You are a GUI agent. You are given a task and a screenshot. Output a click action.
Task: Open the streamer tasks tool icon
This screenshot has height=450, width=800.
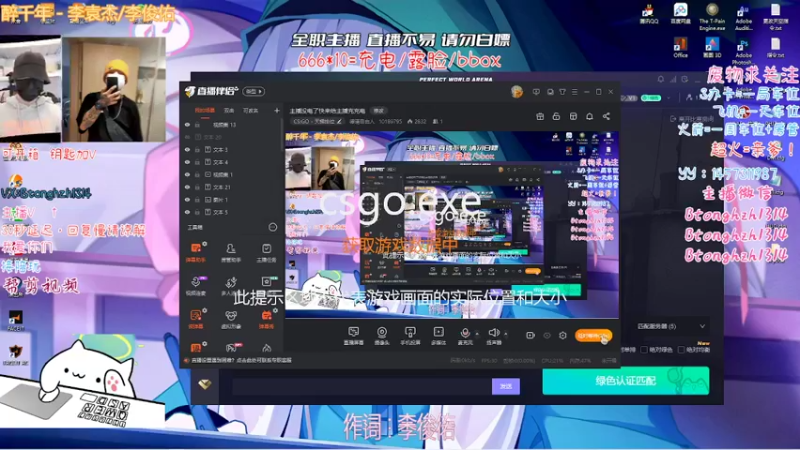pos(266,252)
